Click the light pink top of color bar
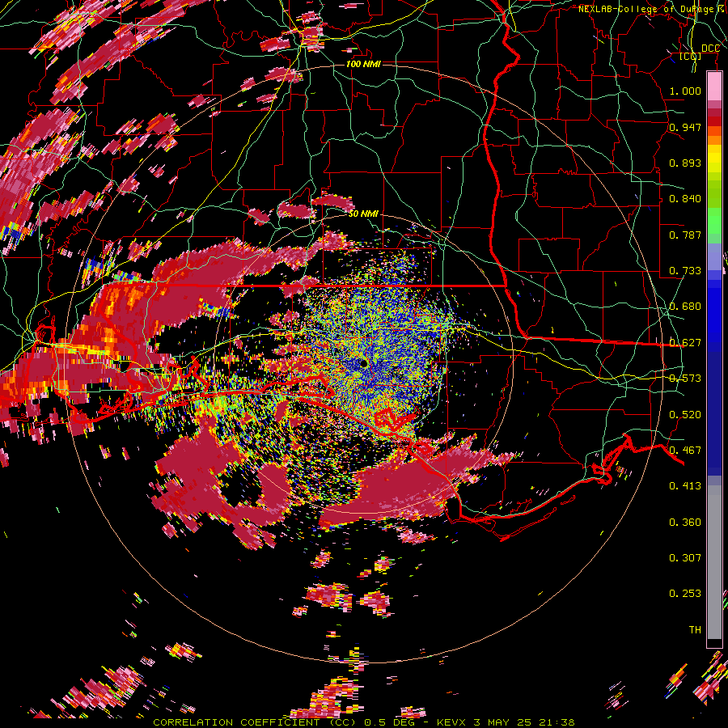This screenshot has width=728, height=728. click(714, 86)
